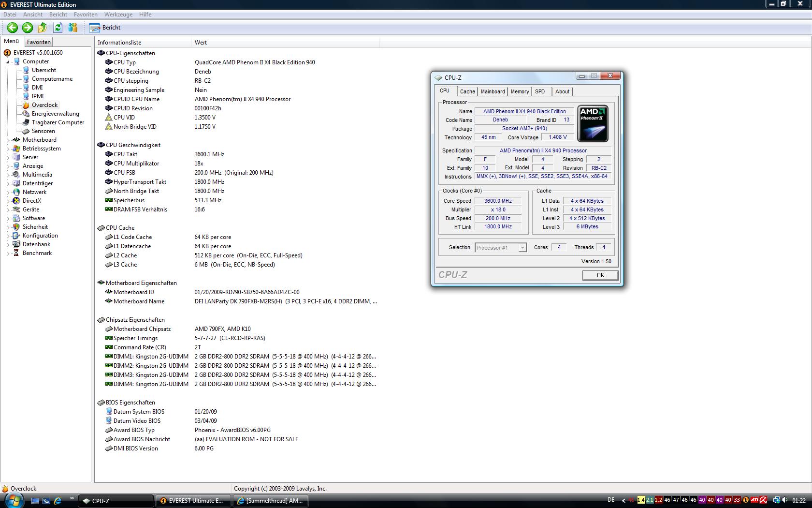Open the Processor #1 selection dropdown in CPU-Z

[x=500, y=248]
